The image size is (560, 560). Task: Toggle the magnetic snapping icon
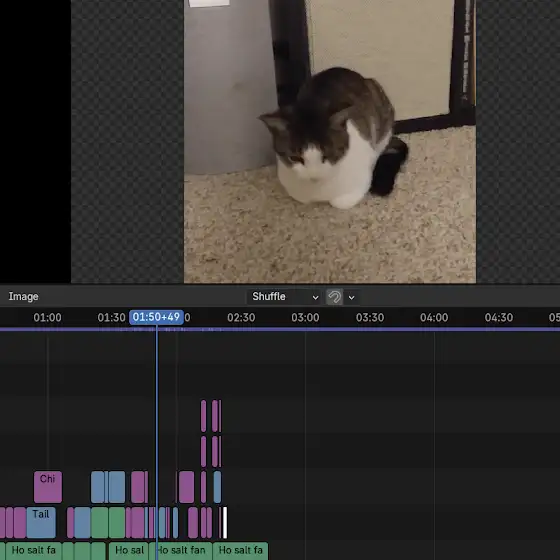[334, 297]
